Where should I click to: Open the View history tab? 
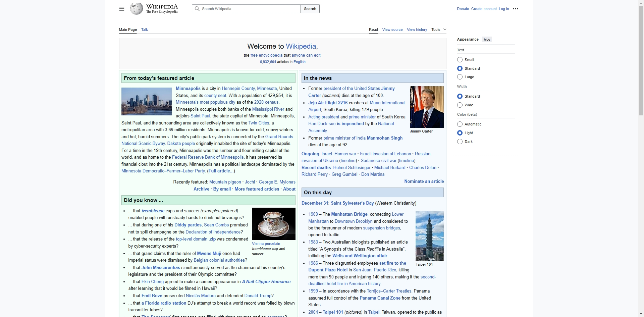(x=417, y=30)
